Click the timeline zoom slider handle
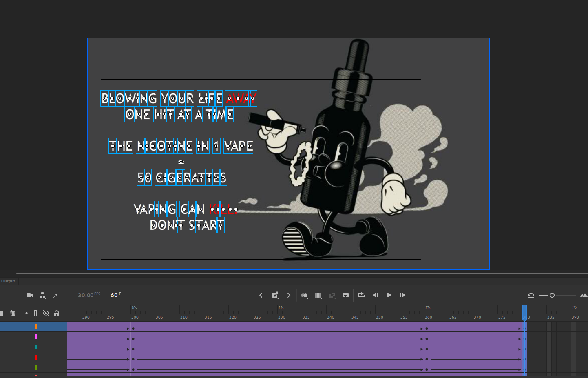 pos(552,295)
